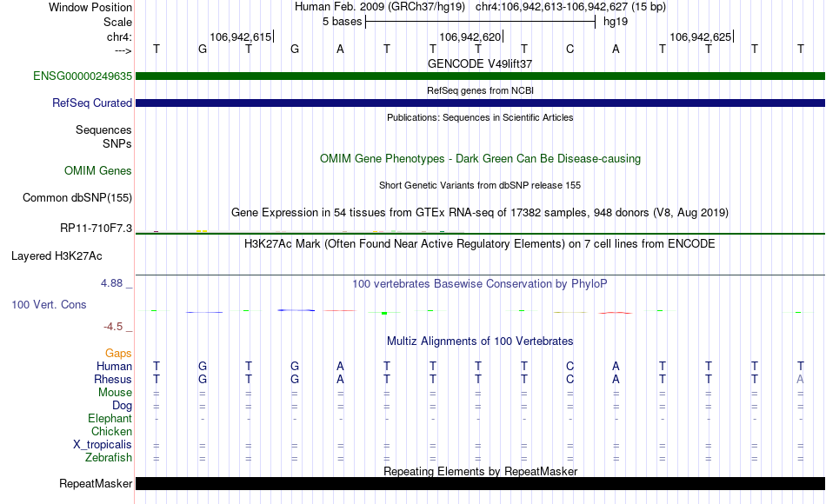Open "RefSeq genes from NCBI" track title

tap(480, 90)
